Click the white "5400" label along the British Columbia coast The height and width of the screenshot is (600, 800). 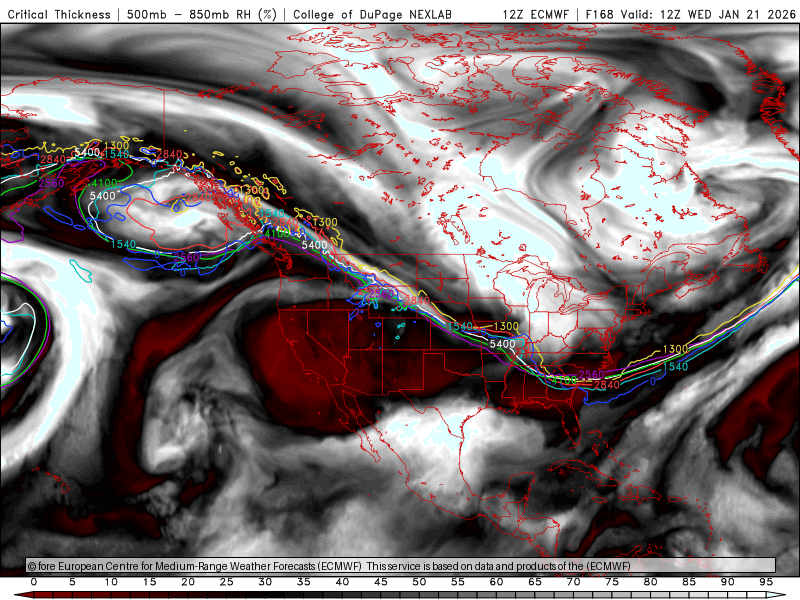tap(314, 245)
